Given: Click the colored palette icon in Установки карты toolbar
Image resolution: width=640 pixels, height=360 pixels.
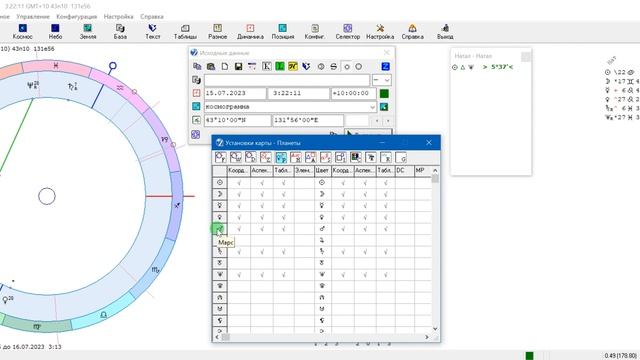Looking at the screenshot, I should (356, 158).
